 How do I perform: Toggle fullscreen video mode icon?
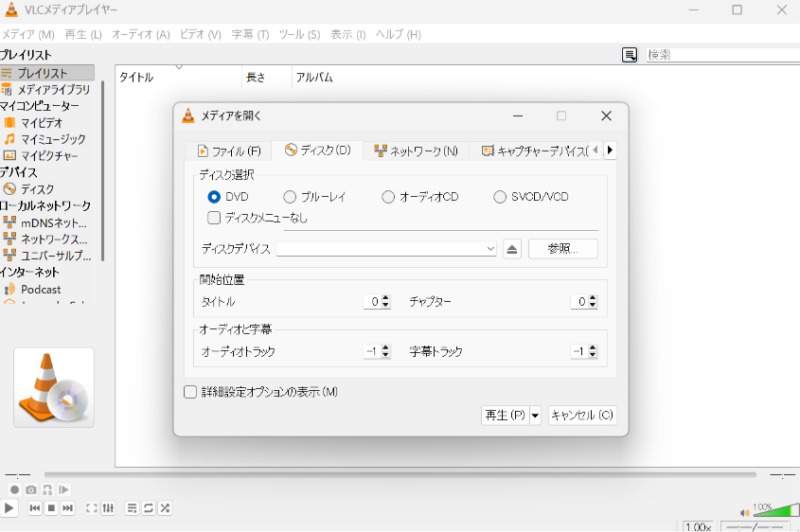click(x=91, y=508)
